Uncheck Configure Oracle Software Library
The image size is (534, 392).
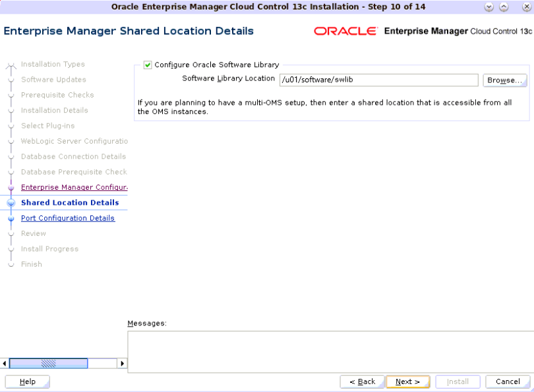click(148, 64)
